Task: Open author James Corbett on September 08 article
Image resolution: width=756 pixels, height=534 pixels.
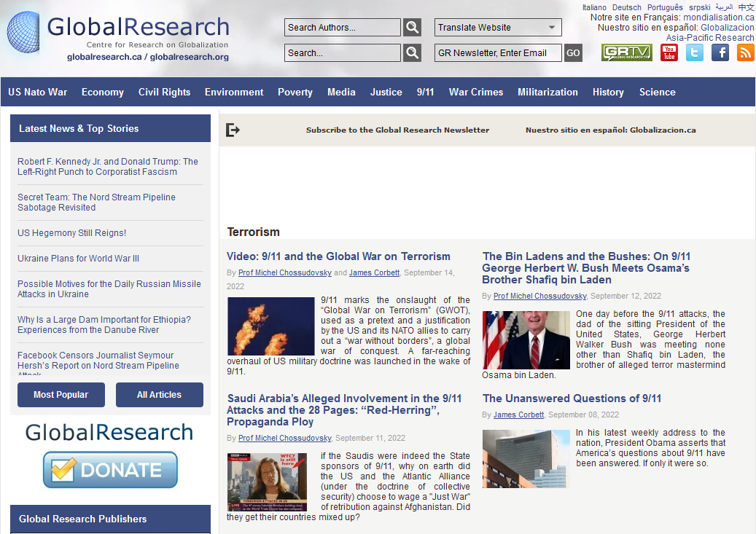Action: coord(519,415)
